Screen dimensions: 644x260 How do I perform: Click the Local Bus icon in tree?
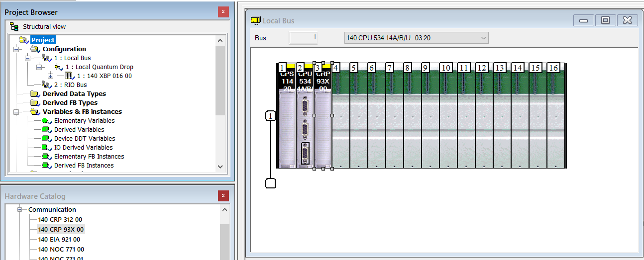[x=47, y=58]
